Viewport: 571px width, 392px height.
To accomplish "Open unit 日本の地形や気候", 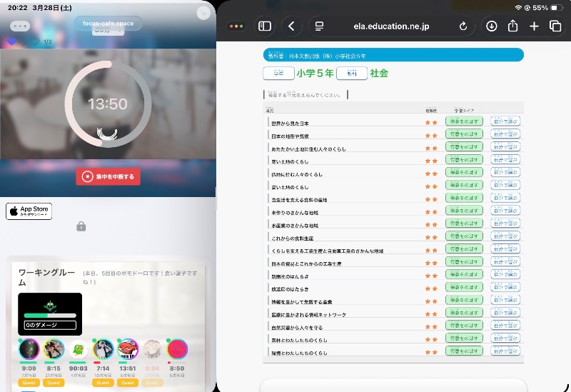I will click(x=290, y=136).
